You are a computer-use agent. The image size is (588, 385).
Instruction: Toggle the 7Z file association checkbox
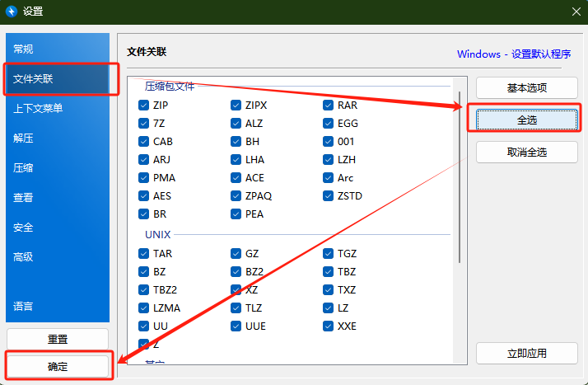[x=144, y=124]
